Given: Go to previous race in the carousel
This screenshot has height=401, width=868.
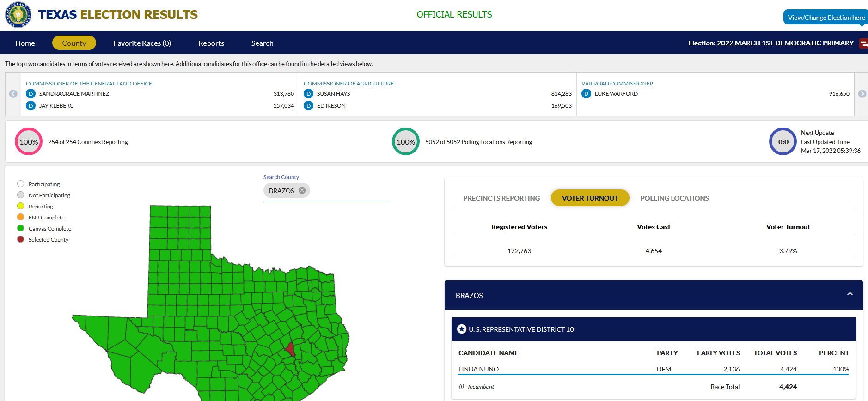Looking at the screenshot, I should pyautogui.click(x=13, y=94).
